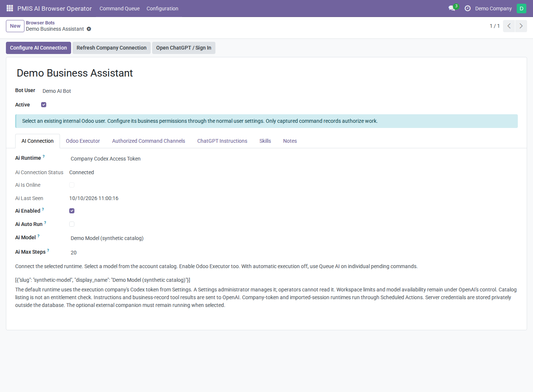Open the Ai Model selection field
This screenshot has width=533, height=392.
[166, 238]
